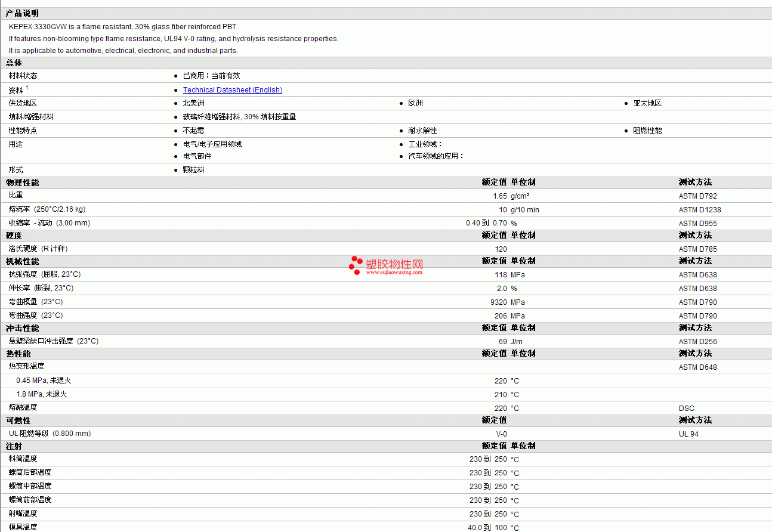The width and height of the screenshot is (772, 532).
Task: Click the 汽车领域的应用 entry
Action: 436,156
